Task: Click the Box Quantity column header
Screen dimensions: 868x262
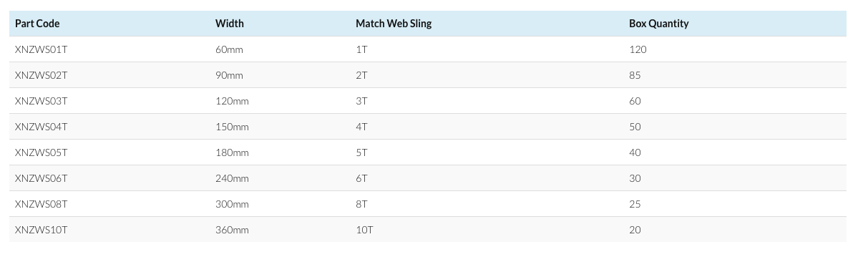Action: point(659,24)
